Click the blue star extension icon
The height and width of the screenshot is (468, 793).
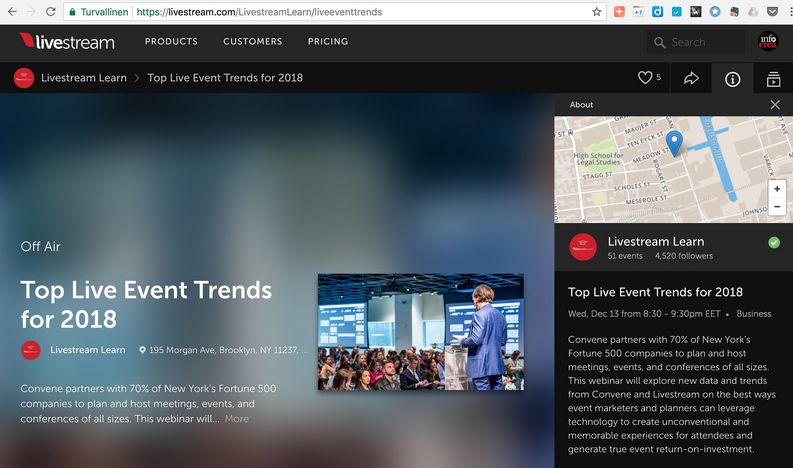(x=715, y=12)
